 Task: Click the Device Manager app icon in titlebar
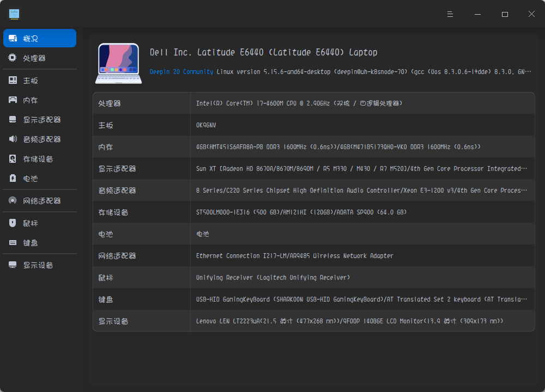(14, 14)
